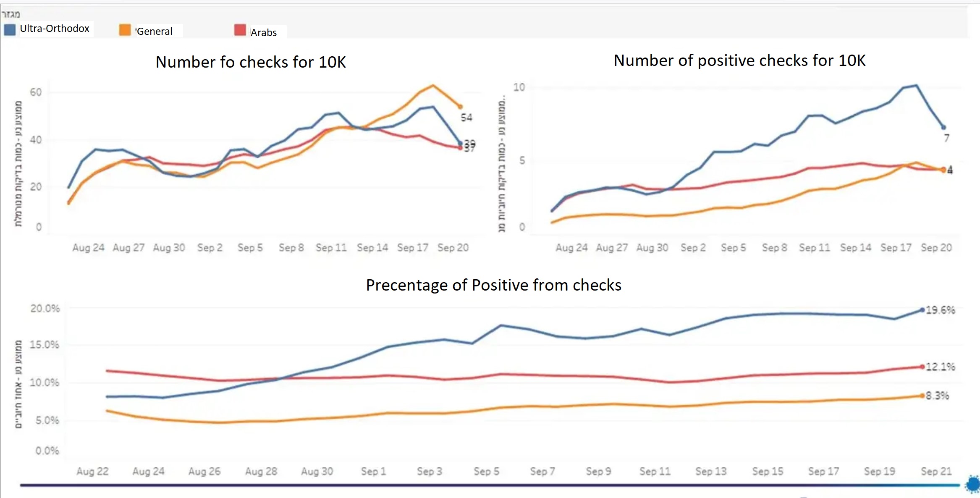Click the blue Ultra-Orthodox legend swatch
The height and width of the screenshot is (498, 980).
[x=10, y=30]
